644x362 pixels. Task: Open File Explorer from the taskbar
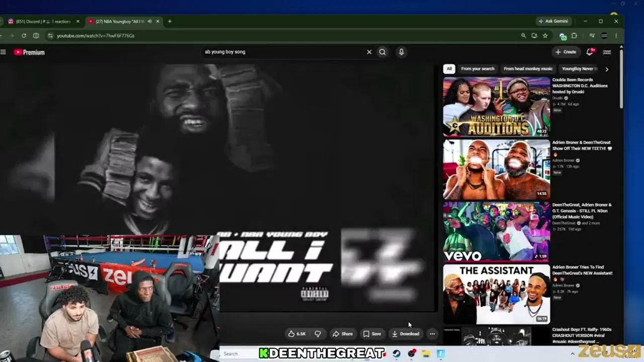click(426, 353)
